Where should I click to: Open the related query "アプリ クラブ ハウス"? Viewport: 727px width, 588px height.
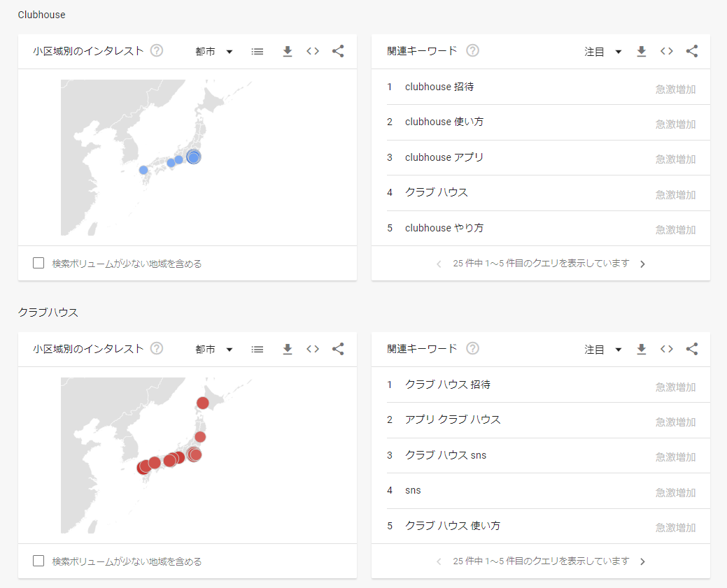coord(453,420)
